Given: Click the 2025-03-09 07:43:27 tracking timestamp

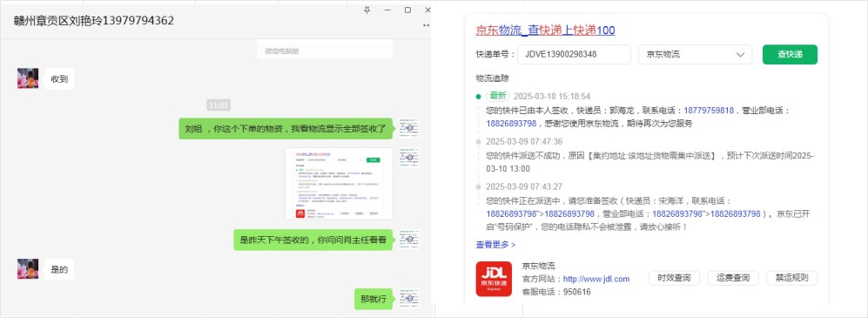Looking at the screenshot, I should click(524, 186).
